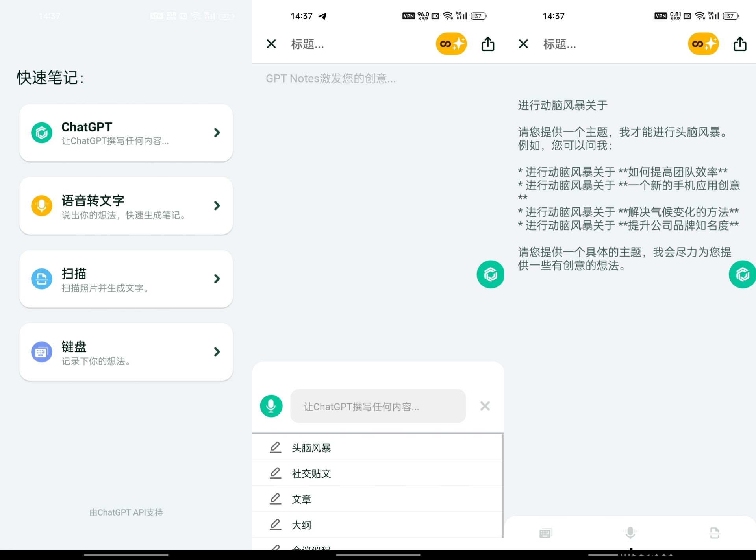Click the pencil icon next to 大纲
This screenshot has height=560, width=756.
[x=275, y=525]
